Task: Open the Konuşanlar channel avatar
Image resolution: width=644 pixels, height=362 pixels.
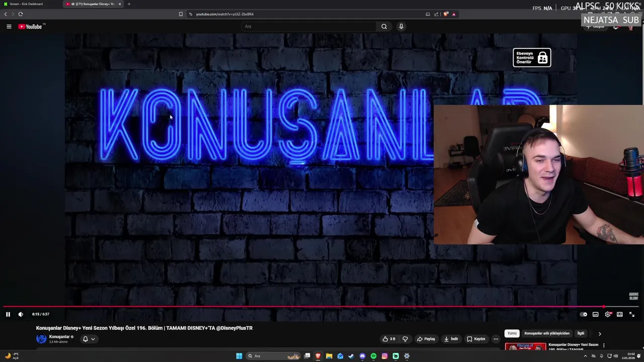Action: 41,339
